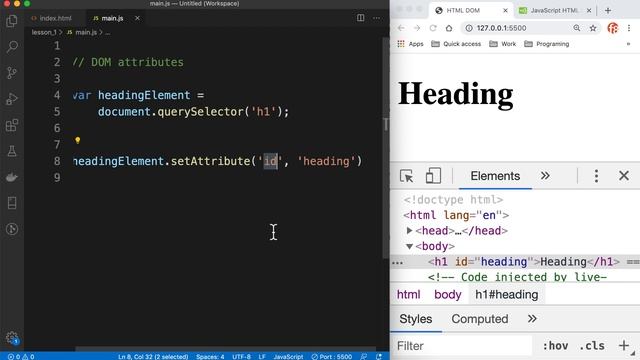Activate the DevTools inspect element picker
Image resolution: width=640 pixels, height=360 pixels.
(406, 176)
